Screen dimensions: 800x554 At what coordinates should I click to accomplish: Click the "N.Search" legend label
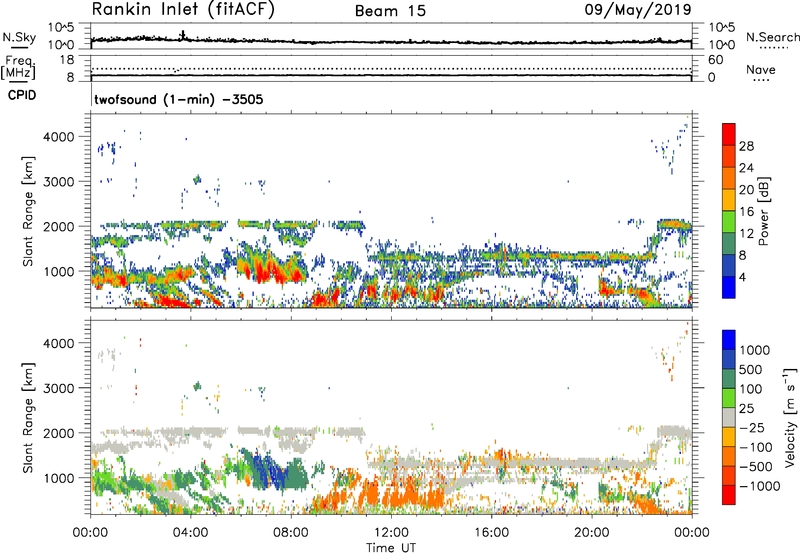point(772,37)
